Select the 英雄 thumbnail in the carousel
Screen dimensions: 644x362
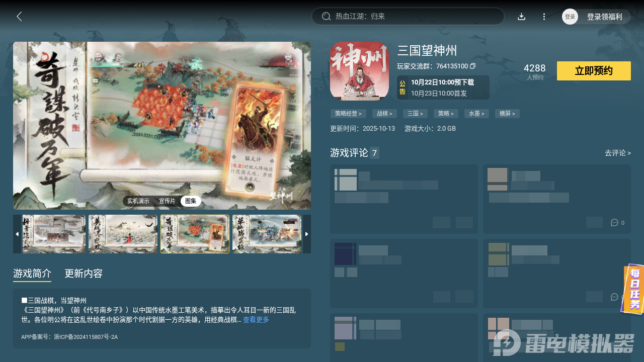click(x=123, y=234)
